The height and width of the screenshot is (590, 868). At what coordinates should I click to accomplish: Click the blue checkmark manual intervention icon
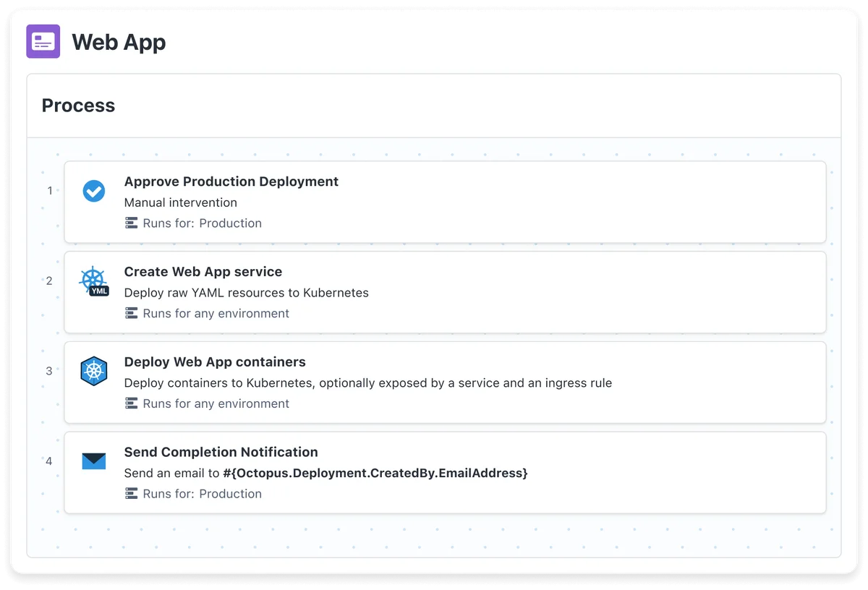tap(94, 191)
